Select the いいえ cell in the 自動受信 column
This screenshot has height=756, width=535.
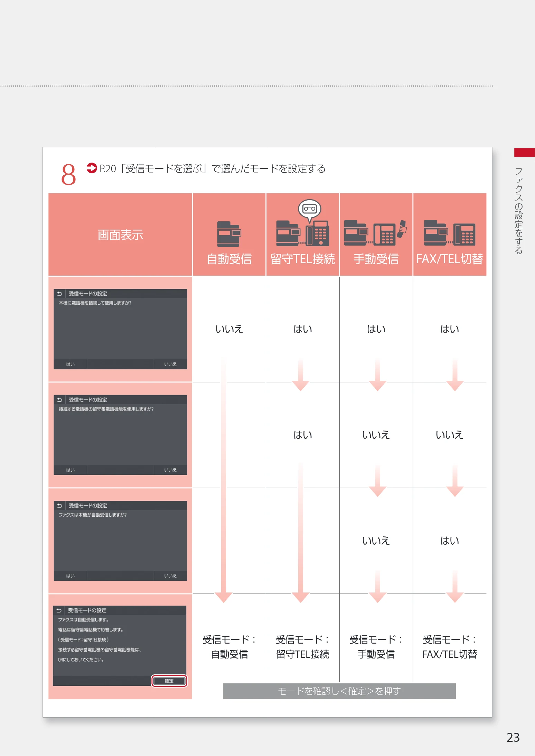coord(229,329)
